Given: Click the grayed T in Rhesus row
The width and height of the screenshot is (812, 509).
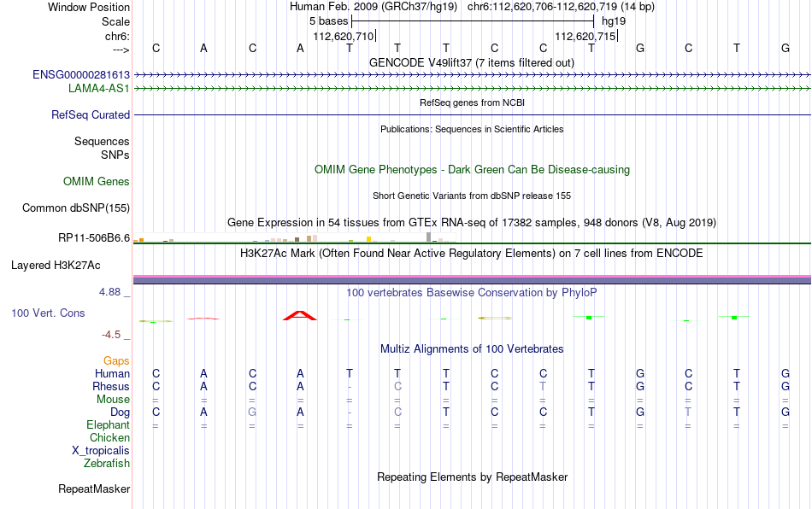Looking at the screenshot, I should coord(543,386).
